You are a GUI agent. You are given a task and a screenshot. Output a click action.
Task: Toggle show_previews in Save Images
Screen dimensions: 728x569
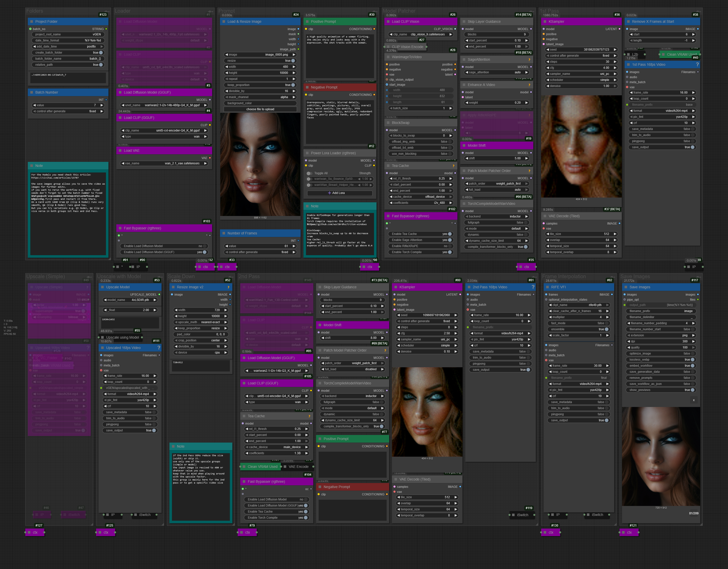661,390
